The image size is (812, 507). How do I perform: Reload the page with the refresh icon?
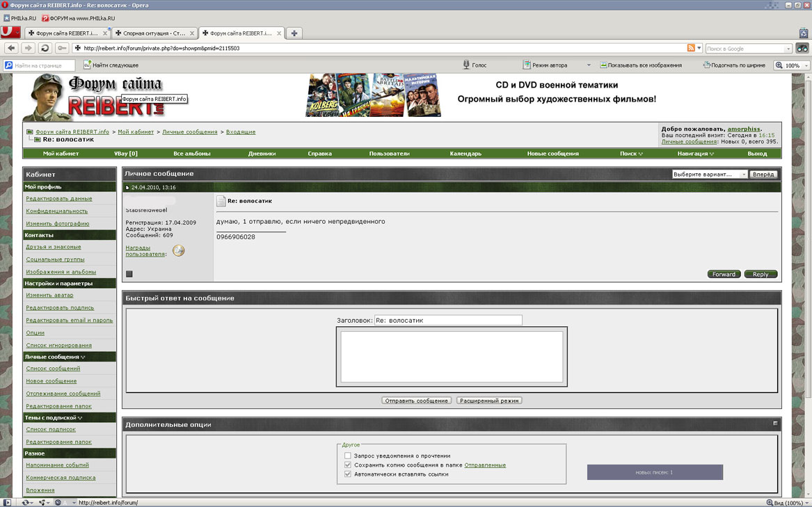coord(45,48)
